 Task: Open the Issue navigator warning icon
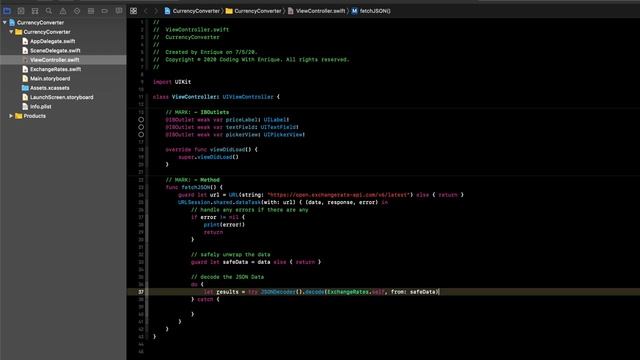click(63, 11)
